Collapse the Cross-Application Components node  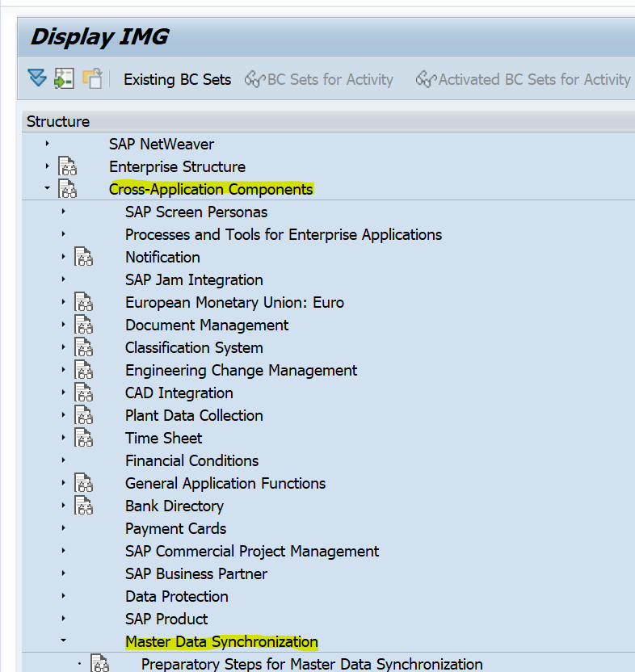click(46, 189)
